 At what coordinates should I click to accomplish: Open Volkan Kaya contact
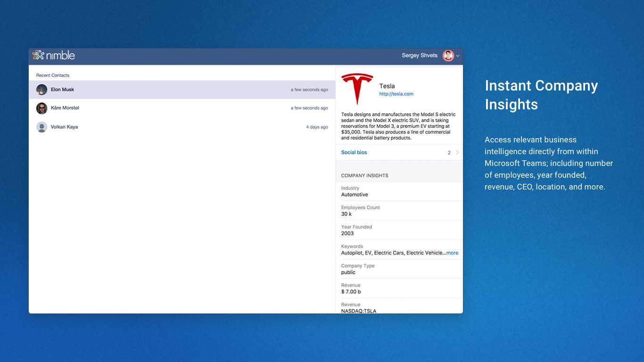182,127
